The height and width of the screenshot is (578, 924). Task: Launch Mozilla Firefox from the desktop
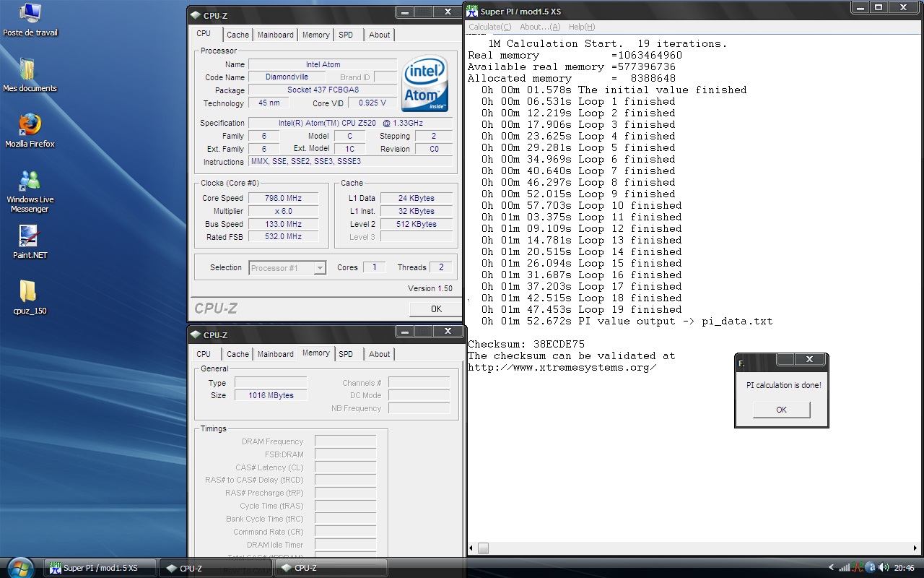click(30, 131)
